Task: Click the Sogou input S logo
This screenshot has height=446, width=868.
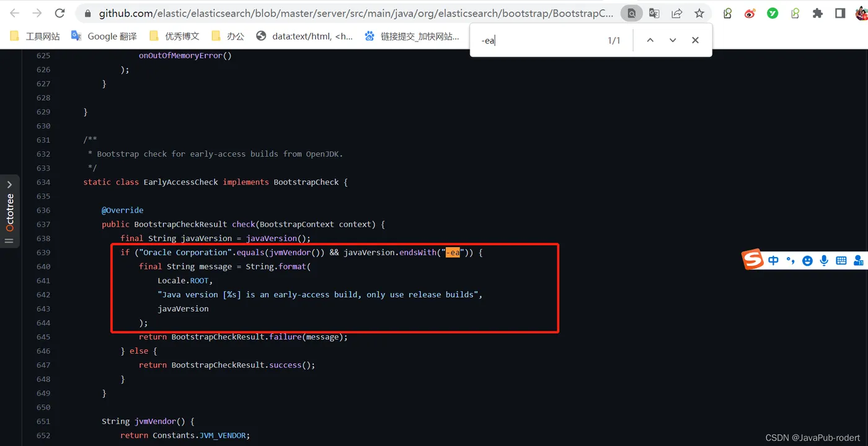Action: (753, 260)
